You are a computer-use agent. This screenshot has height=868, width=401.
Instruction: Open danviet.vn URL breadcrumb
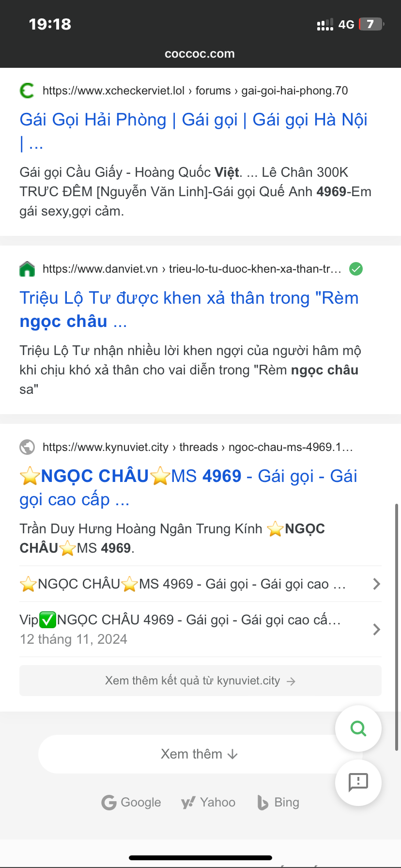pyautogui.click(x=192, y=269)
